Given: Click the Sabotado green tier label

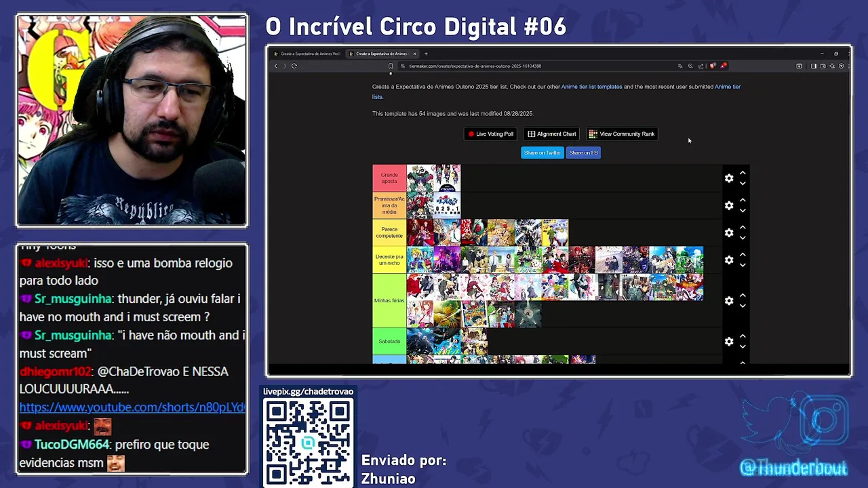Looking at the screenshot, I should click(389, 342).
